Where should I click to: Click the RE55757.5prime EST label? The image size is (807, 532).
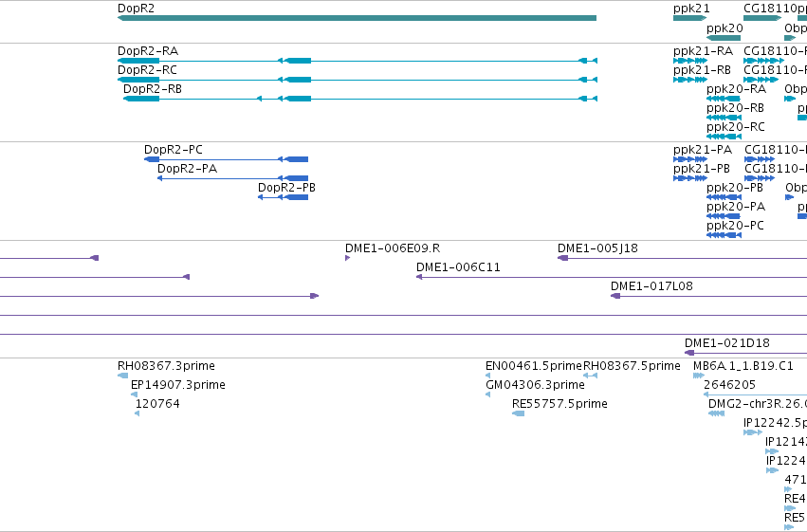click(x=559, y=404)
